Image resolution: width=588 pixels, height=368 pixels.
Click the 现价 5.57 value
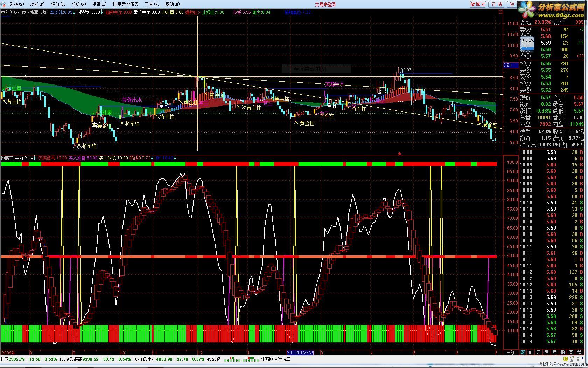546,97
